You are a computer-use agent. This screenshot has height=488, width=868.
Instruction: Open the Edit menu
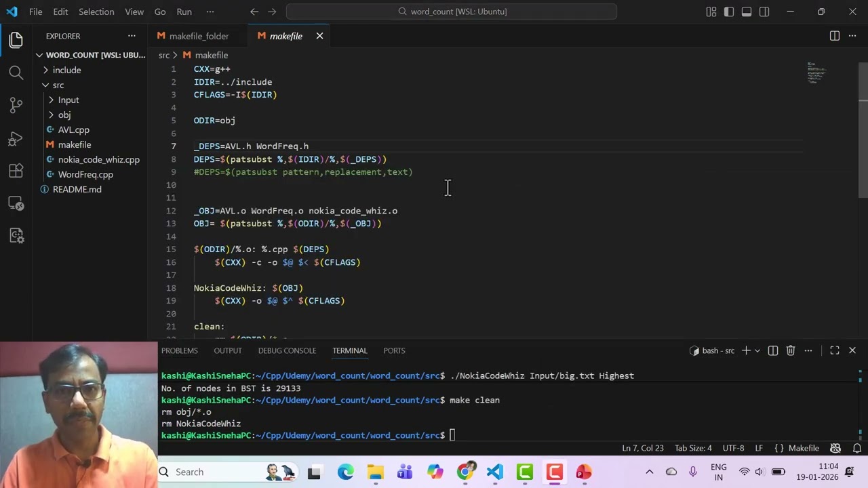(x=60, y=12)
